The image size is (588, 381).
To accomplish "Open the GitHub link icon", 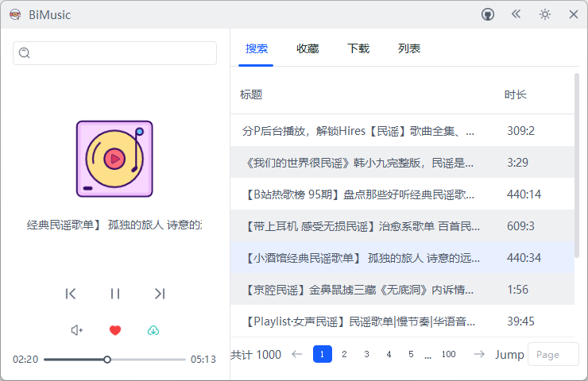I will 488,14.
